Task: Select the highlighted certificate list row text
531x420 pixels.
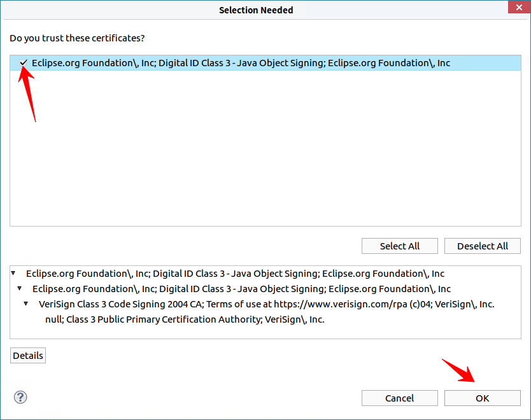Action: [241, 63]
